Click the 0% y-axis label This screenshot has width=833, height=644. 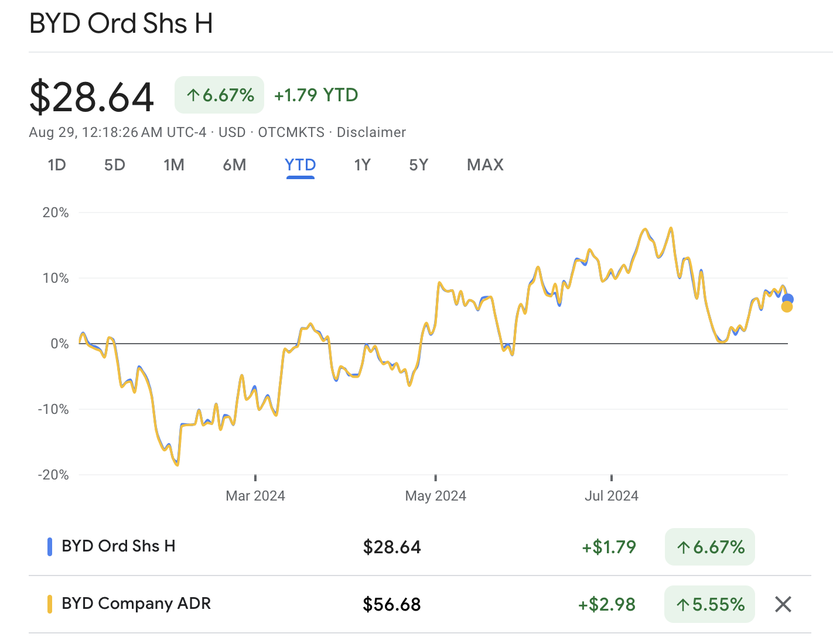click(x=59, y=344)
